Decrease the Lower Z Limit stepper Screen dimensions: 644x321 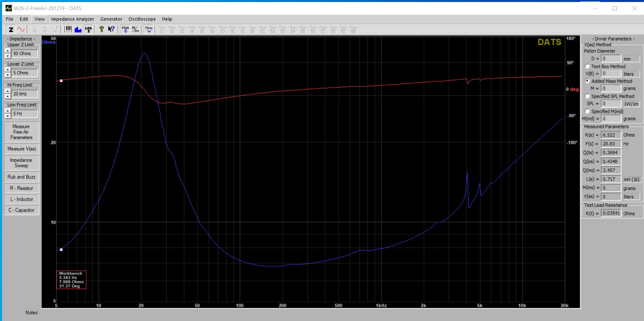tap(8, 75)
